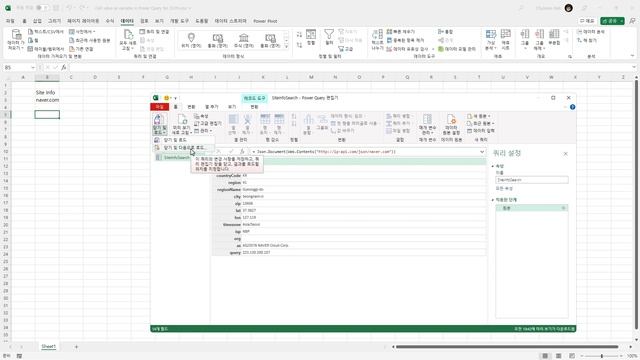This screenshot has width=640, height=360.
Task: Open Advanced Editor (고급 편집기) in Power Query
Action: [208, 123]
